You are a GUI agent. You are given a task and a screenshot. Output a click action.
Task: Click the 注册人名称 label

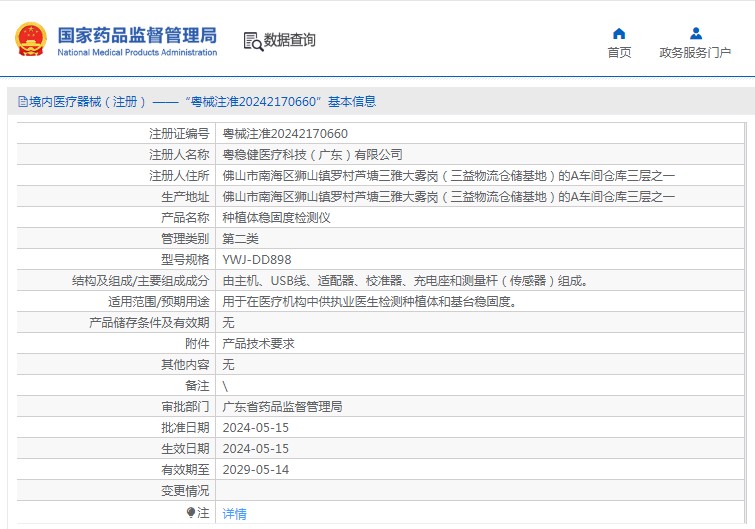click(179, 155)
